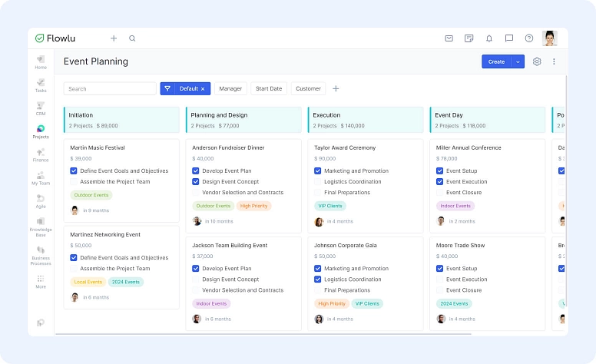Open the chat messages icon
596x364 pixels.
pos(509,38)
